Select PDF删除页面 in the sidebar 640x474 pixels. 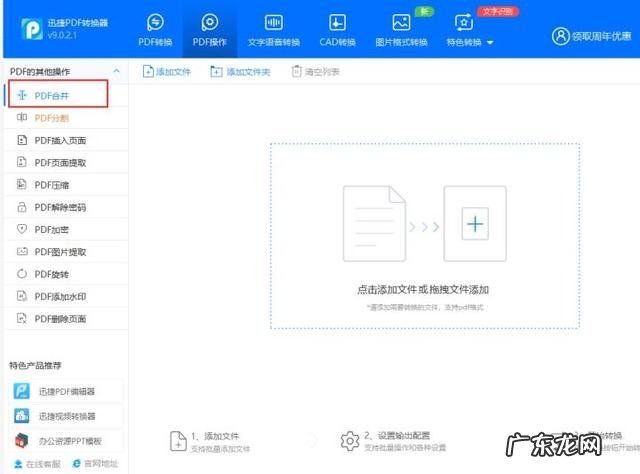65,318
